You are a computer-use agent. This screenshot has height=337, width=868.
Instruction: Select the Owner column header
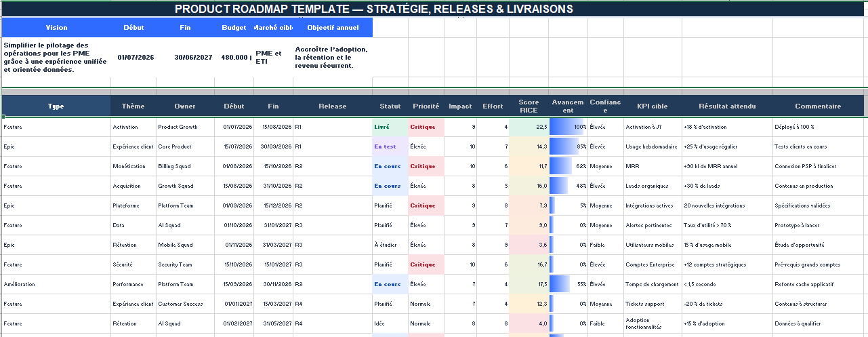pyautogui.click(x=185, y=106)
